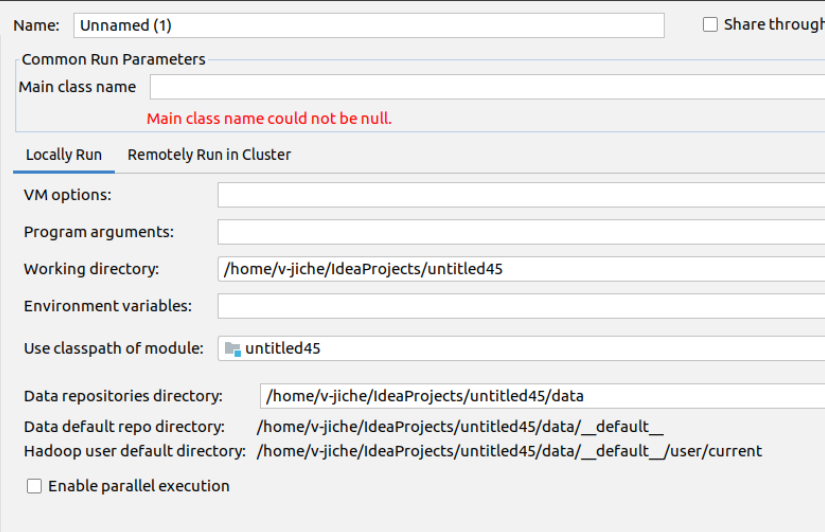Click the VM options field
Viewport: 825px width, 532px height.
521,195
